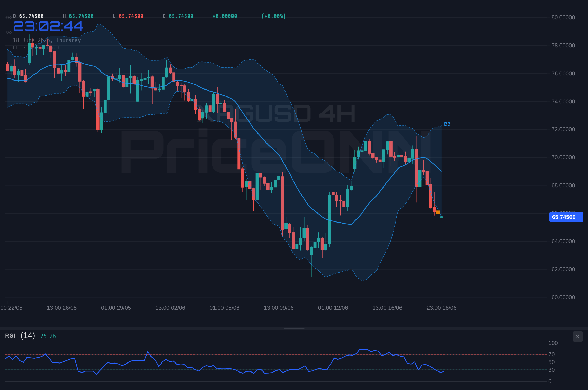Click the 62.00000 price axis label
The height and width of the screenshot is (390, 588).
[x=563, y=269]
